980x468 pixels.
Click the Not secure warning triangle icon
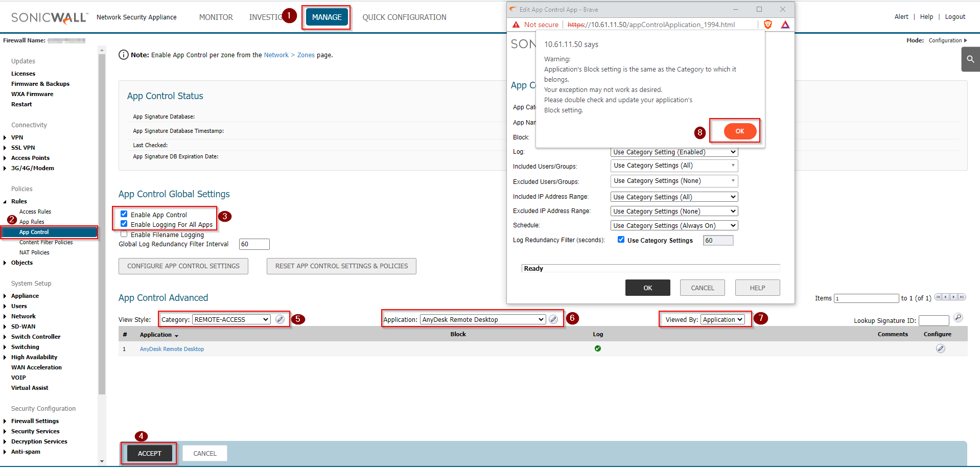tap(516, 25)
